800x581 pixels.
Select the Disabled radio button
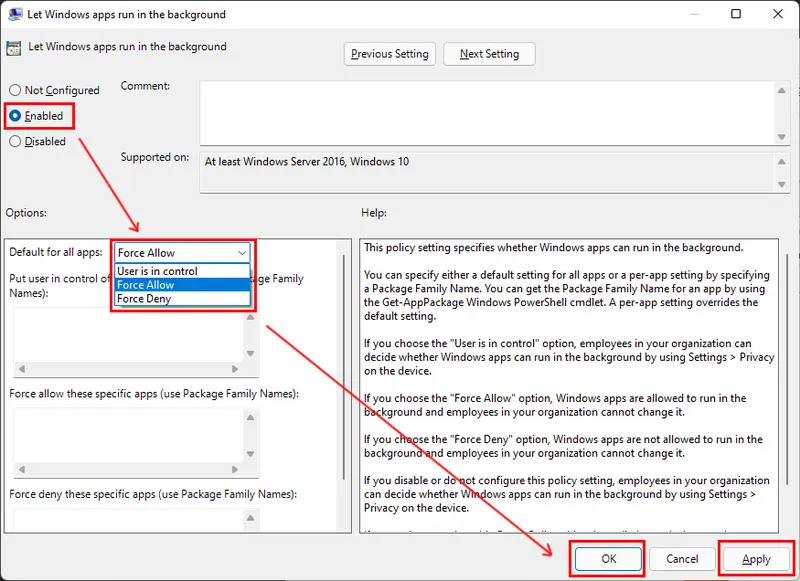(15, 141)
